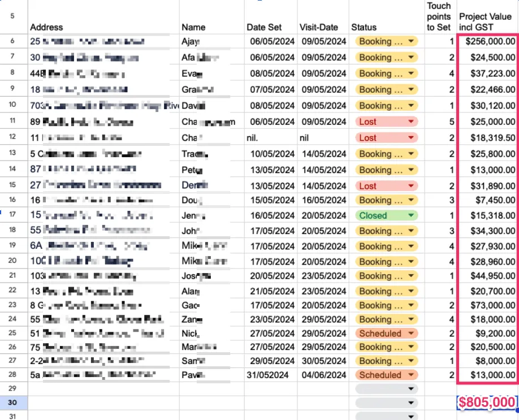
Task: Select the $37,223.00 project value cell
Action: (488, 73)
